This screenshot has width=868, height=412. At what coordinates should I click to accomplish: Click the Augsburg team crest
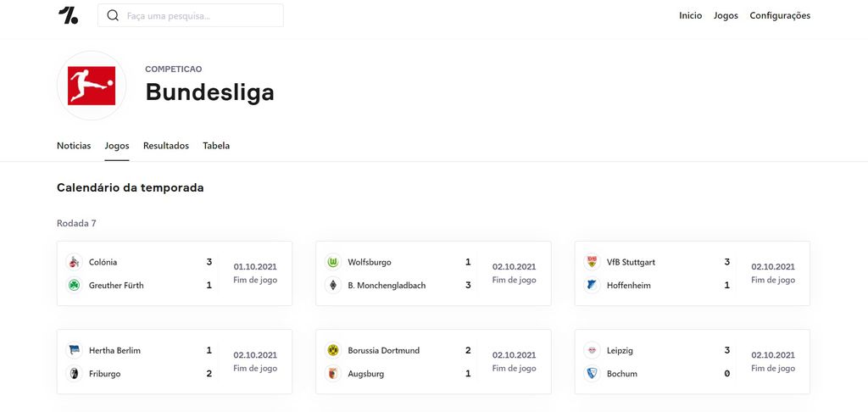[x=332, y=373]
